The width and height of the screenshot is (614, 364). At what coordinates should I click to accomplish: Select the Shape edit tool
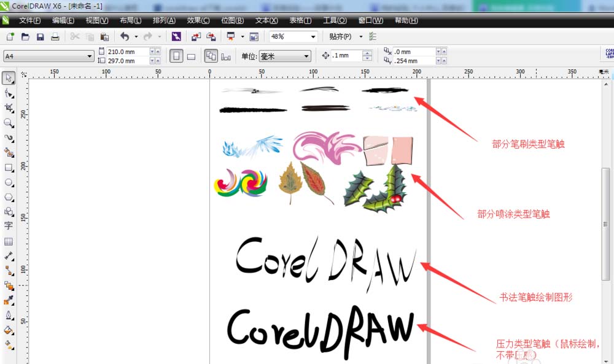pos(9,93)
